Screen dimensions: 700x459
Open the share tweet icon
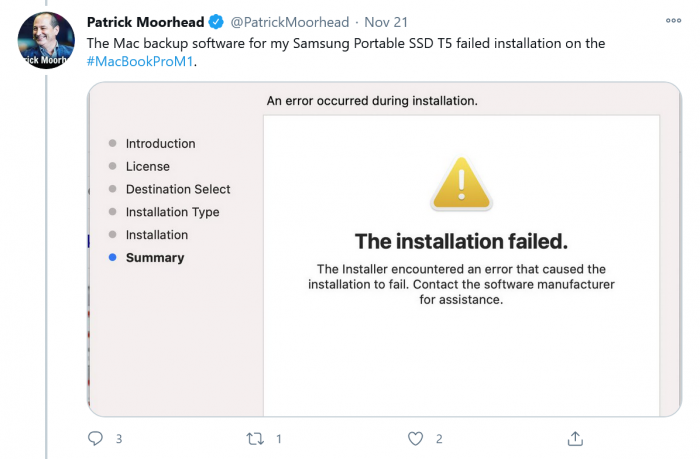pyautogui.click(x=575, y=438)
